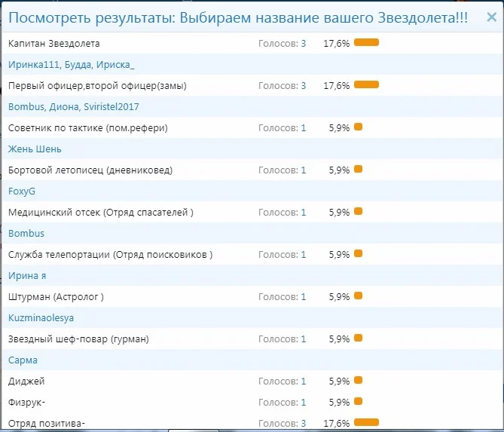Open voter profile Будда
This screenshot has width=504, height=432.
[x=78, y=65]
